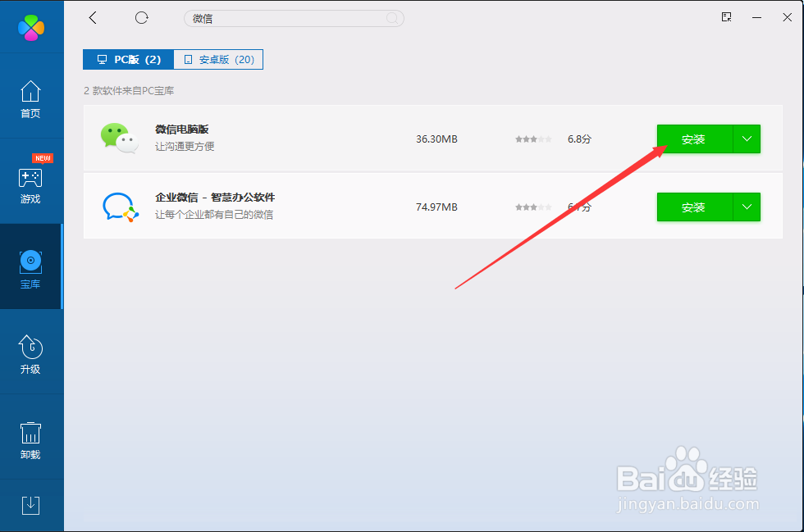Click the colorful clover app logo
The image size is (804, 532).
[x=31, y=27]
